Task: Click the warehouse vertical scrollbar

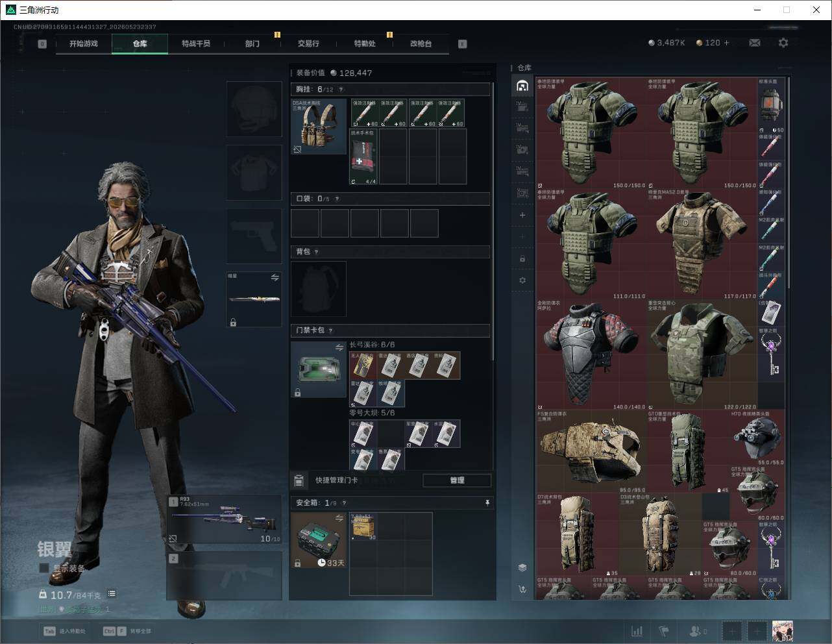Action: (789, 182)
